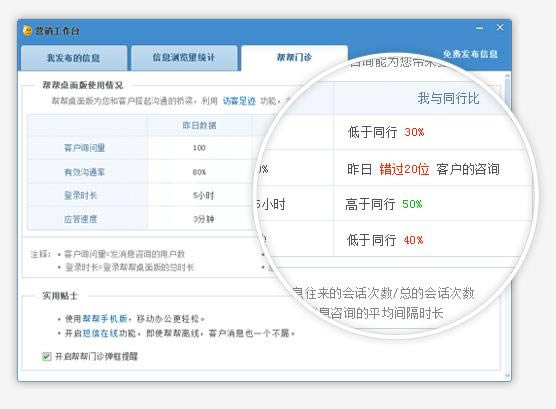This screenshot has height=409, width=556.
Task: Select the 客户询问量 row label
Action: (84, 148)
